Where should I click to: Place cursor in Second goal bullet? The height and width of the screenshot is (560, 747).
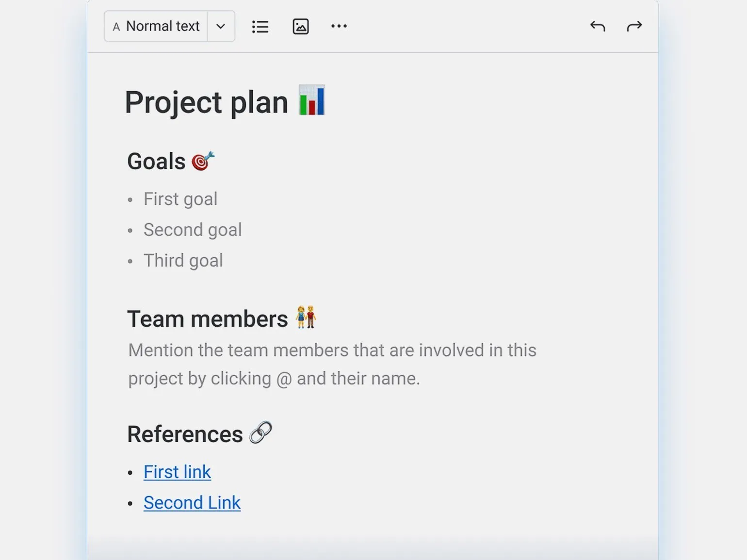pyautogui.click(x=193, y=230)
